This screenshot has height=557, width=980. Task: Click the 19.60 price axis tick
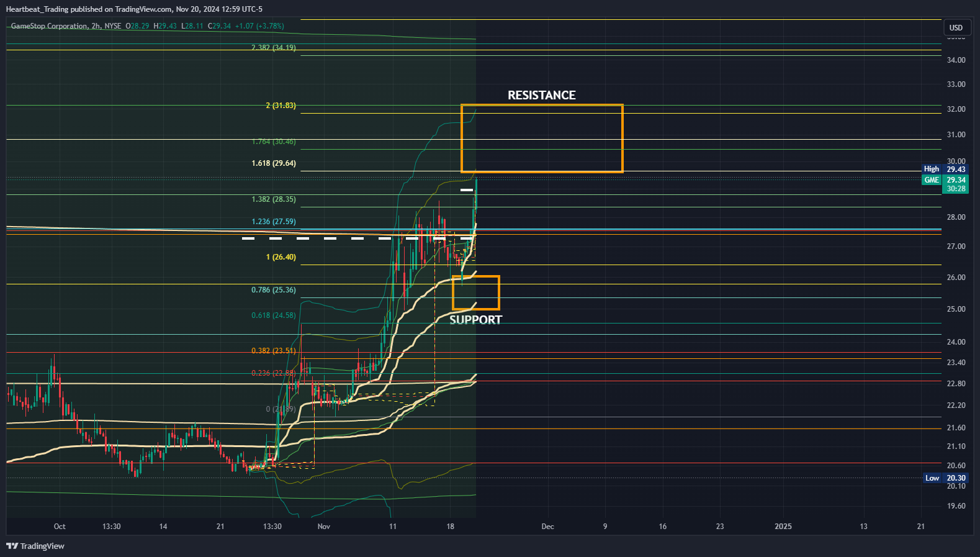956,506
